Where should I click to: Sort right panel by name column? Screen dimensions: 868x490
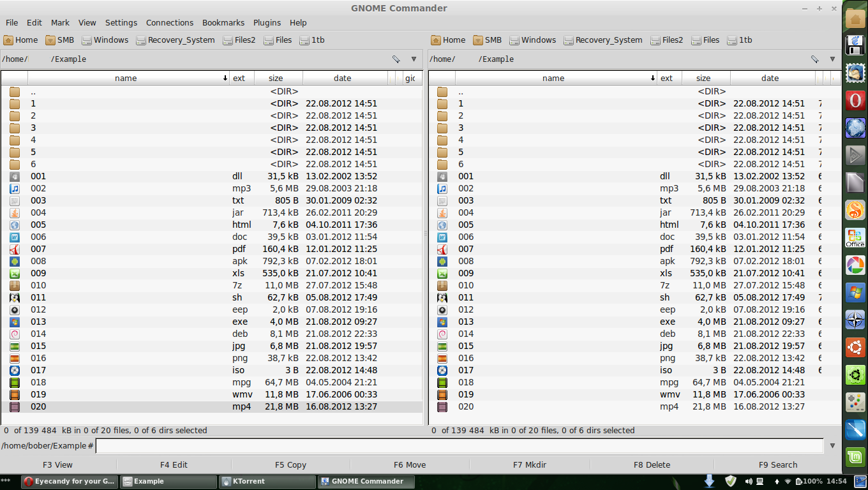[555, 78]
